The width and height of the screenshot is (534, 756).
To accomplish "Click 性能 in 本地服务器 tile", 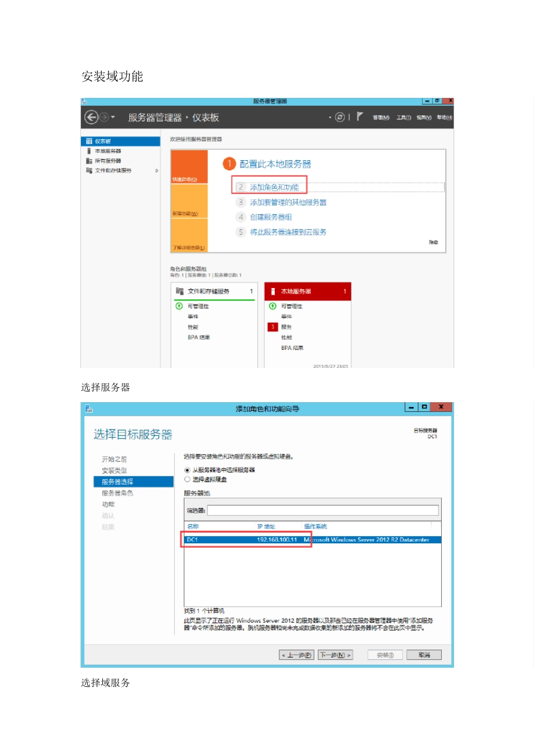I will click(287, 337).
